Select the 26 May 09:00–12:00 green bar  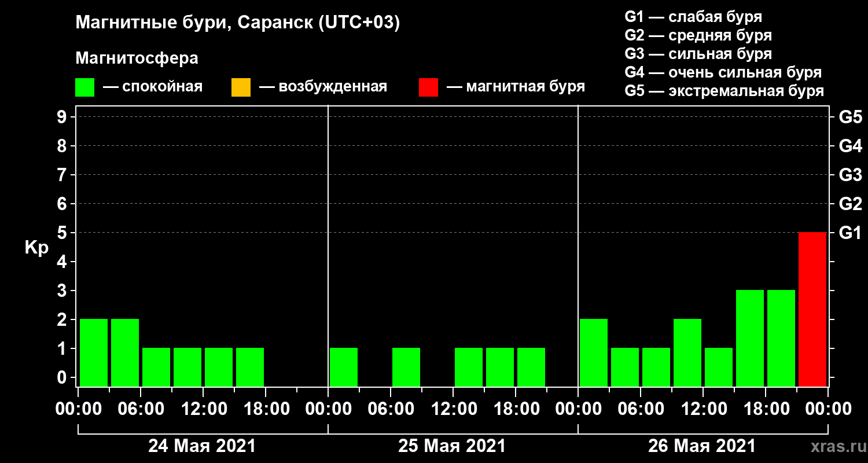(687, 353)
